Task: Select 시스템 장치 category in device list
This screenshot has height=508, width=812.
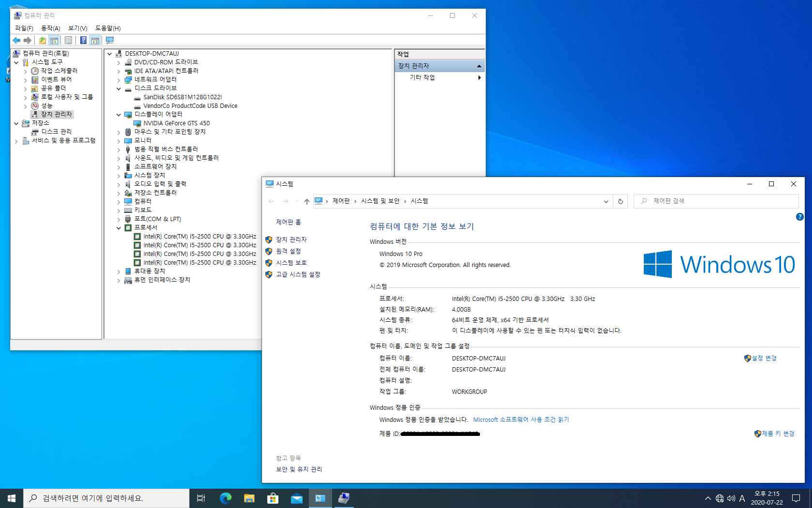Action: coord(150,175)
